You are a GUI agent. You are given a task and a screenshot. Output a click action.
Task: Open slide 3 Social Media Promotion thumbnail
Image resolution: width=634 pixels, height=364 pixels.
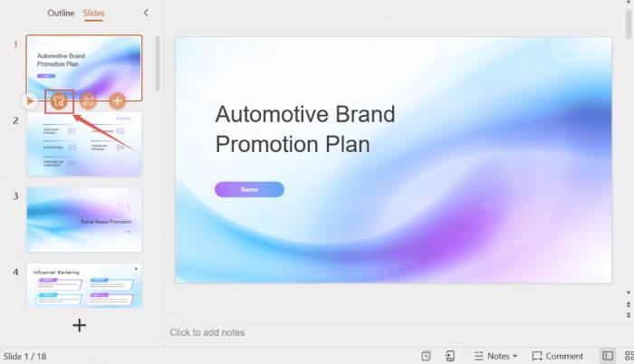84,219
